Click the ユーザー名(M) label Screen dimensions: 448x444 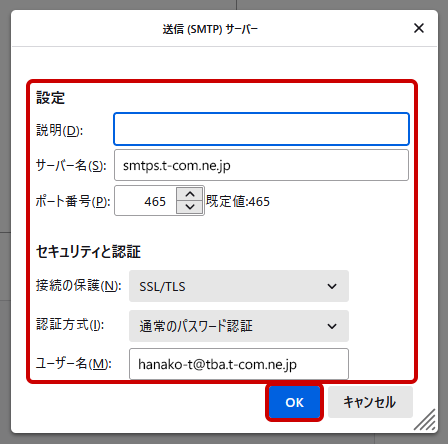(74, 364)
